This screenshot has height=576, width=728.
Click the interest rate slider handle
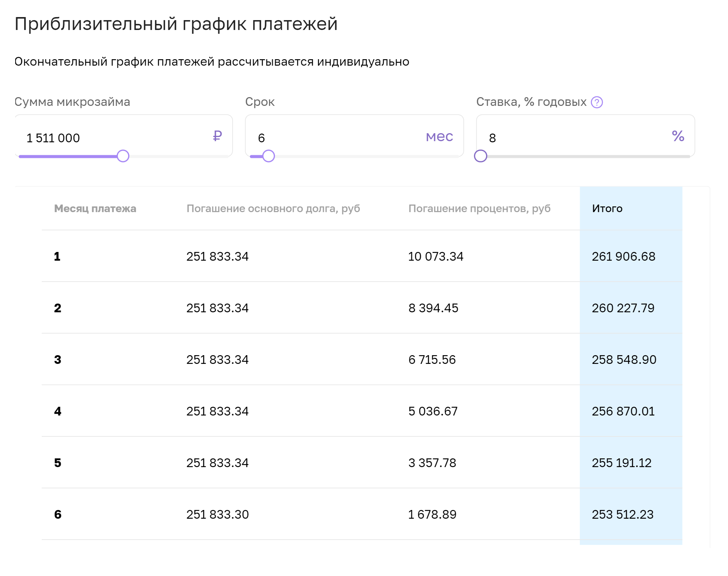[x=480, y=156]
